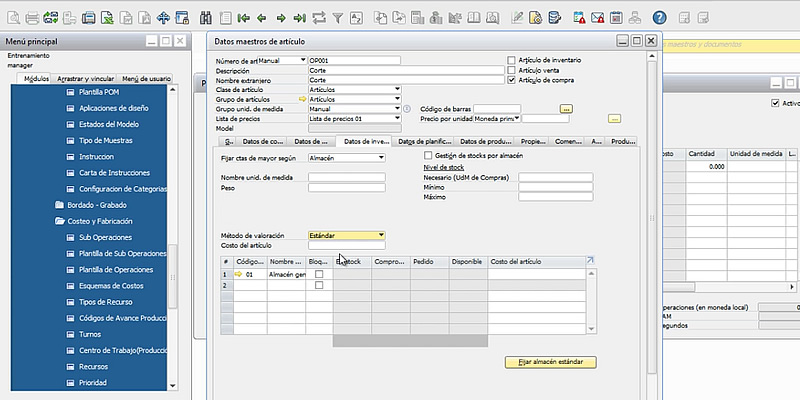This screenshot has height=400, width=800.
Task: Go to the first data record
Action: (x=243, y=18)
